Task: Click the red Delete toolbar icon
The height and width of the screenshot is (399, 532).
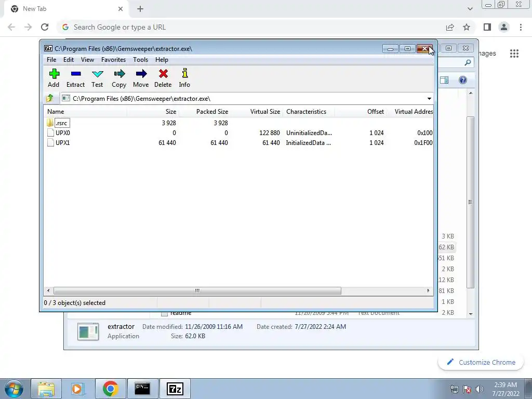Action: coord(163,78)
